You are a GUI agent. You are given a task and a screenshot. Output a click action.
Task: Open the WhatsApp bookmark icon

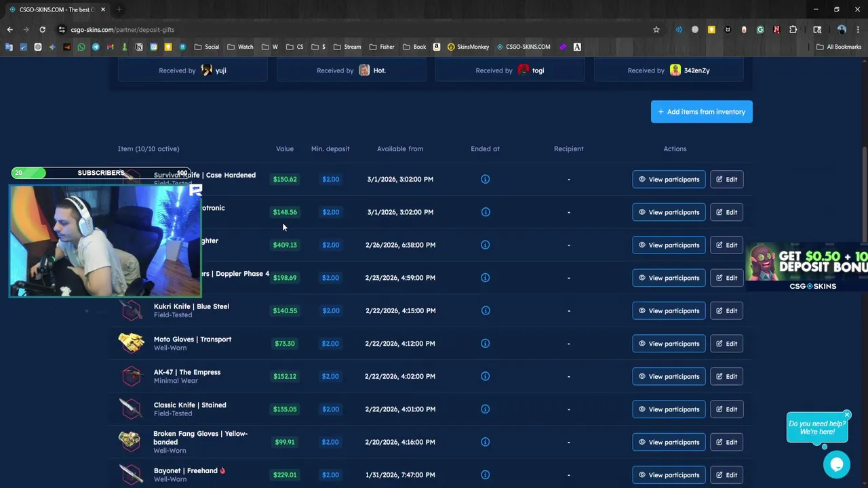(x=81, y=47)
